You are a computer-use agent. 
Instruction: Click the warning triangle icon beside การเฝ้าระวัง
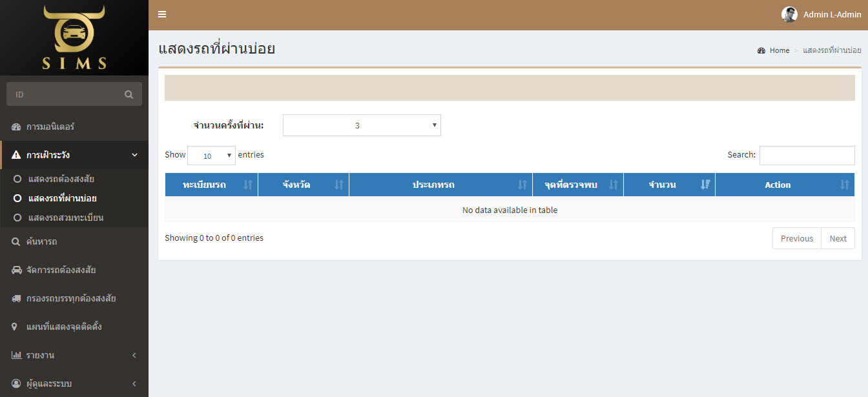pos(16,155)
